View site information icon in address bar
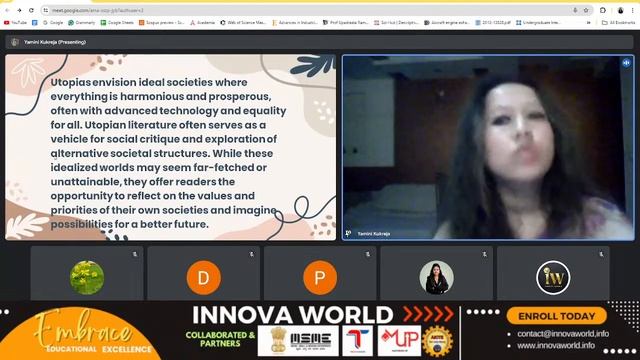The height and width of the screenshot is (360, 640). [46, 10]
